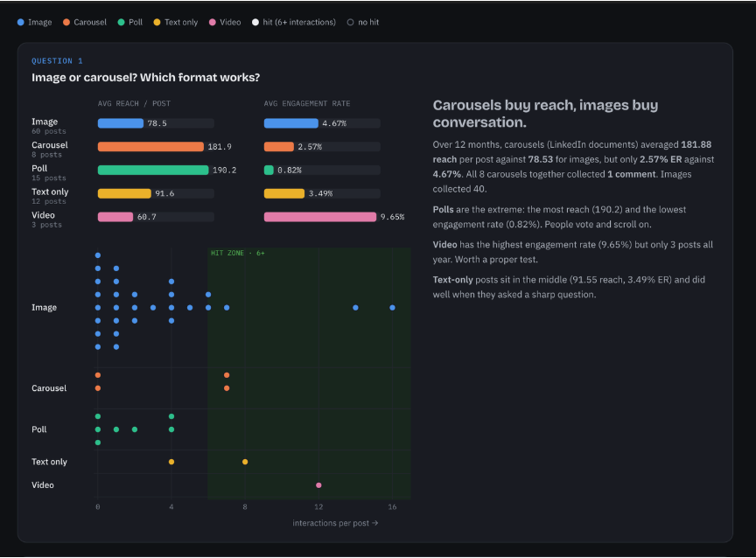Click the '15 posts' label under Poll
Image resolution: width=756 pixels, height=558 pixels.
pos(49,178)
